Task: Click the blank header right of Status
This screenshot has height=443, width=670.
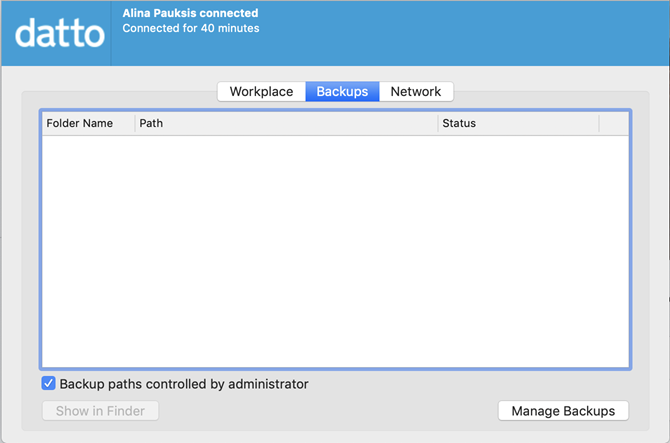Action: [614, 123]
